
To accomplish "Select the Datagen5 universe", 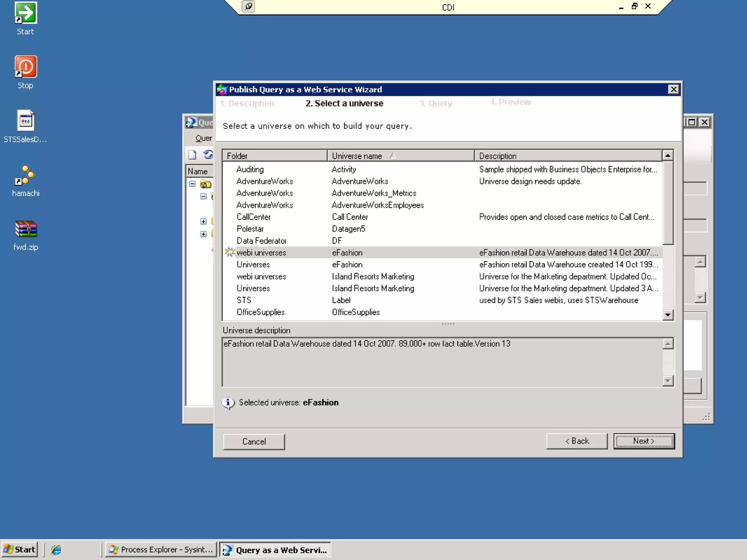I will [442, 229].
